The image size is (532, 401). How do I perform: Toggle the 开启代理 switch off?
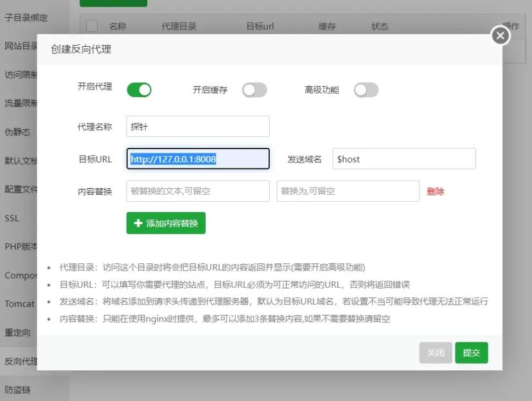[x=139, y=90]
